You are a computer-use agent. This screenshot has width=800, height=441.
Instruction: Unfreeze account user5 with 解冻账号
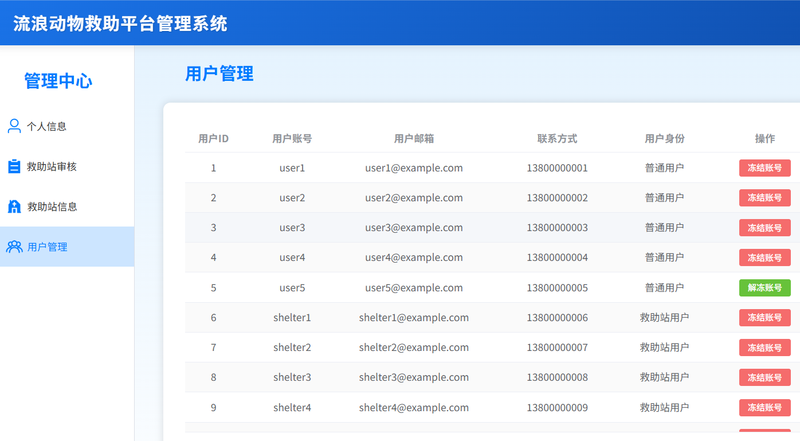[x=764, y=287]
